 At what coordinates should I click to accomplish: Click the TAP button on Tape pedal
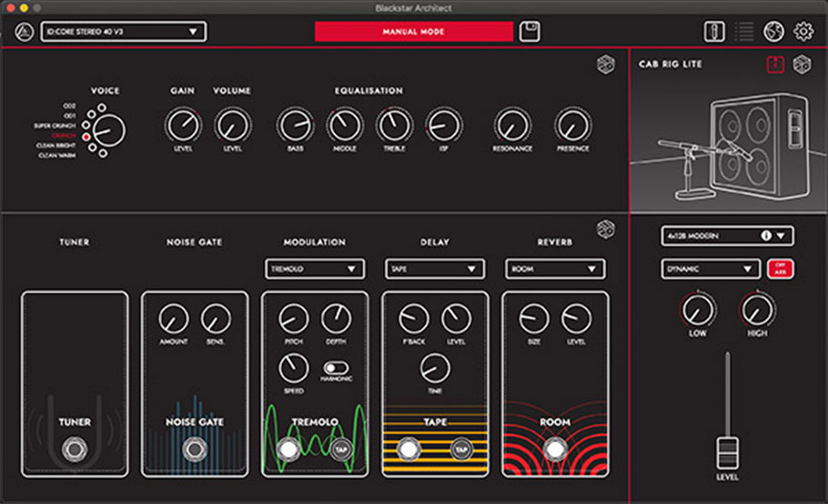pos(461,449)
